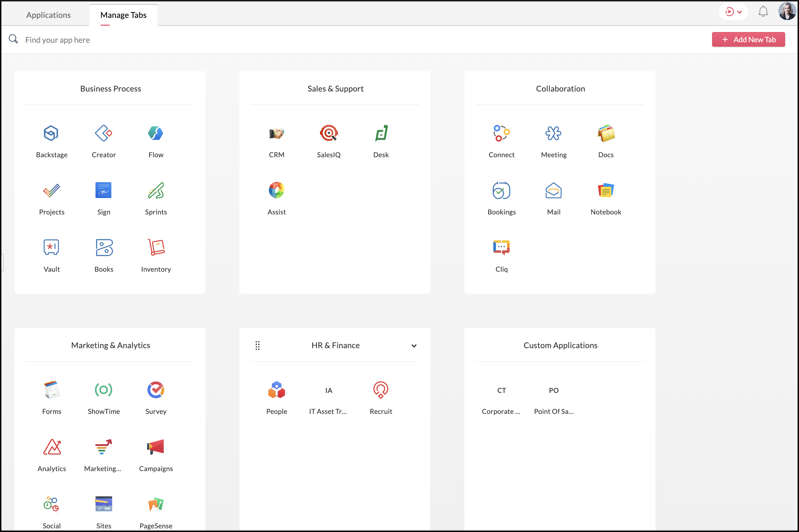The height and width of the screenshot is (532, 799).
Task: Open the Vault app icon
Action: click(51, 247)
